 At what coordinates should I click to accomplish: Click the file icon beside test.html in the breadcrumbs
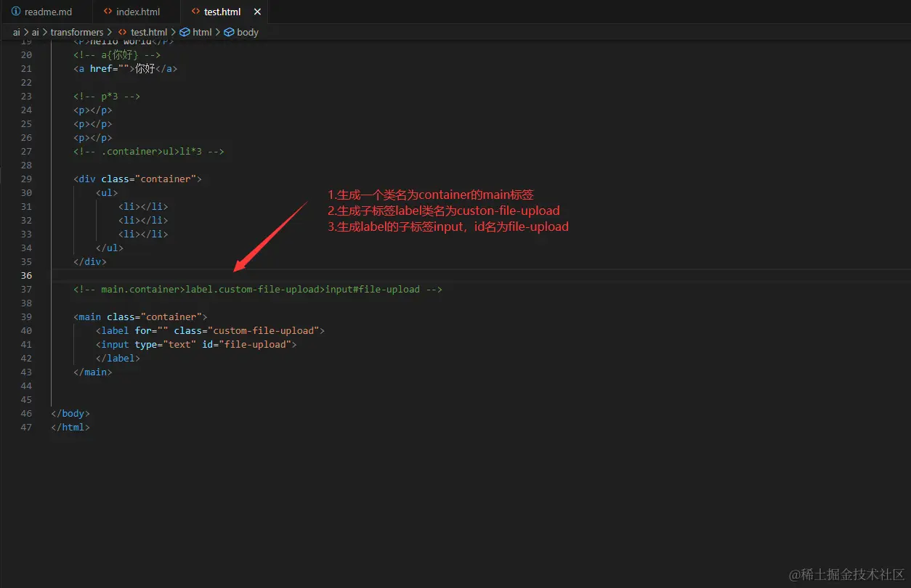coord(122,32)
